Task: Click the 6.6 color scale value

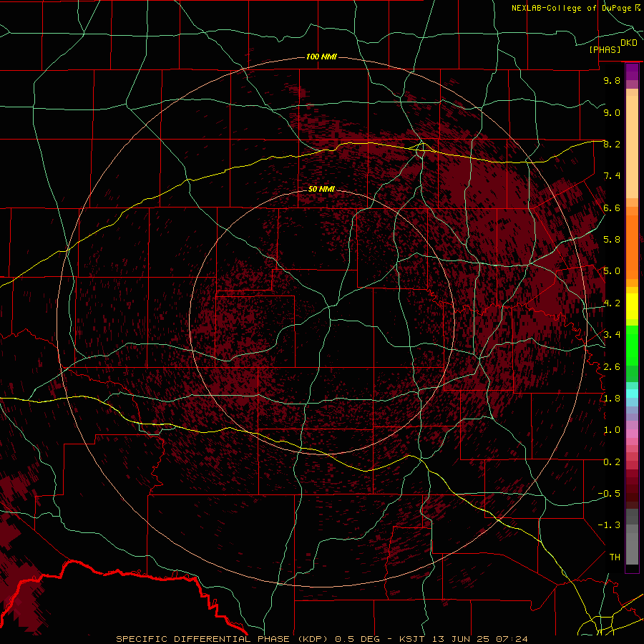Action: [612, 208]
